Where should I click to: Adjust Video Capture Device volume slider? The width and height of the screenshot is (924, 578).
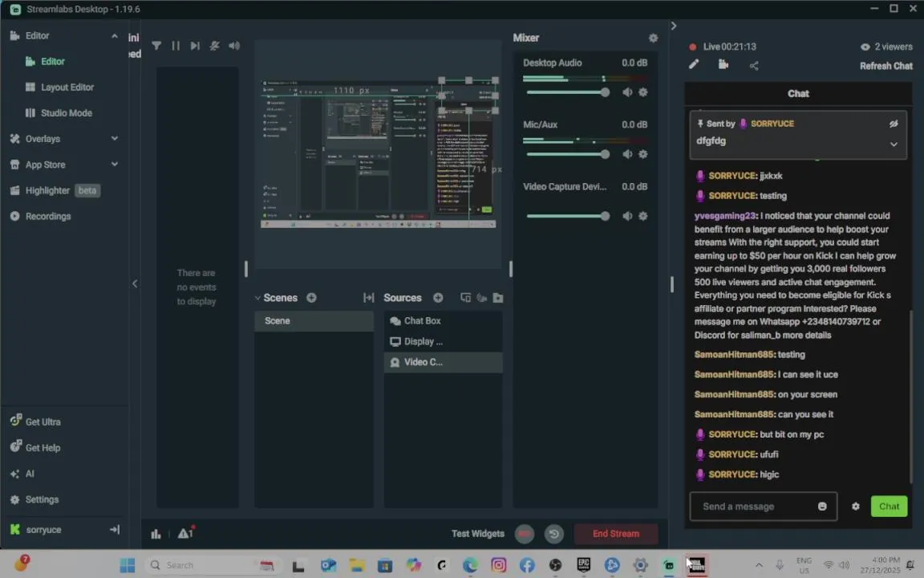[568, 216]
